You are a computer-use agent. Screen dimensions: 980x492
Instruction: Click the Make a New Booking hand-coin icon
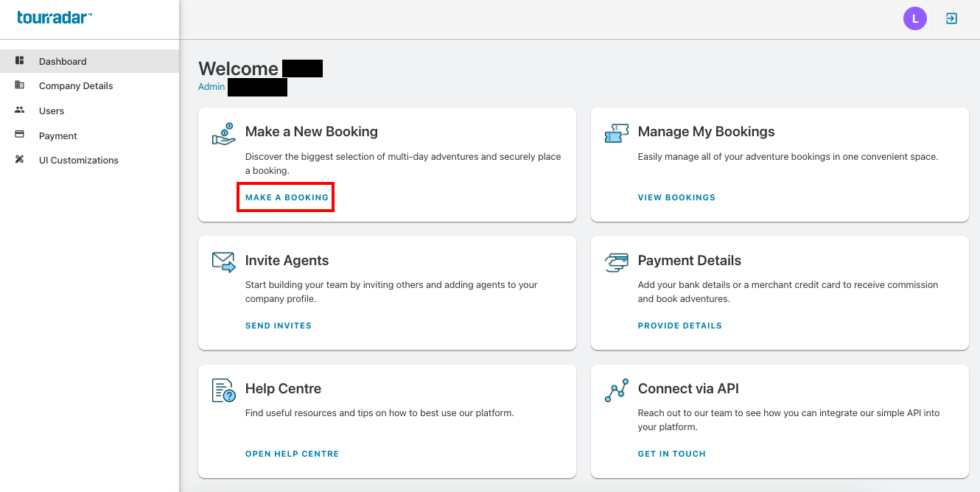point(223,134)
